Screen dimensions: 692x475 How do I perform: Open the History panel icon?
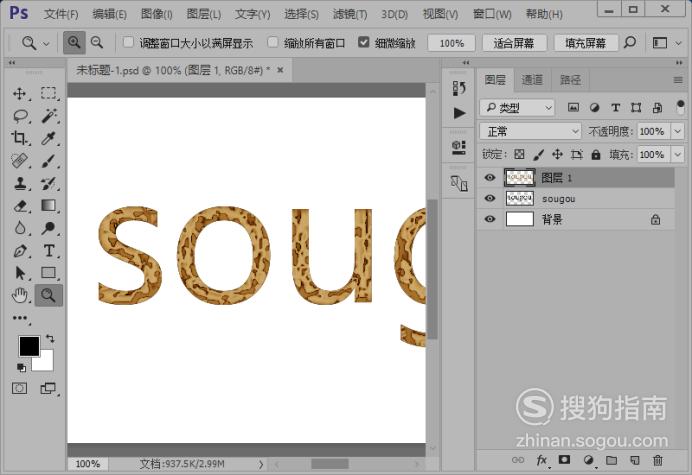[x=459, y=88]
